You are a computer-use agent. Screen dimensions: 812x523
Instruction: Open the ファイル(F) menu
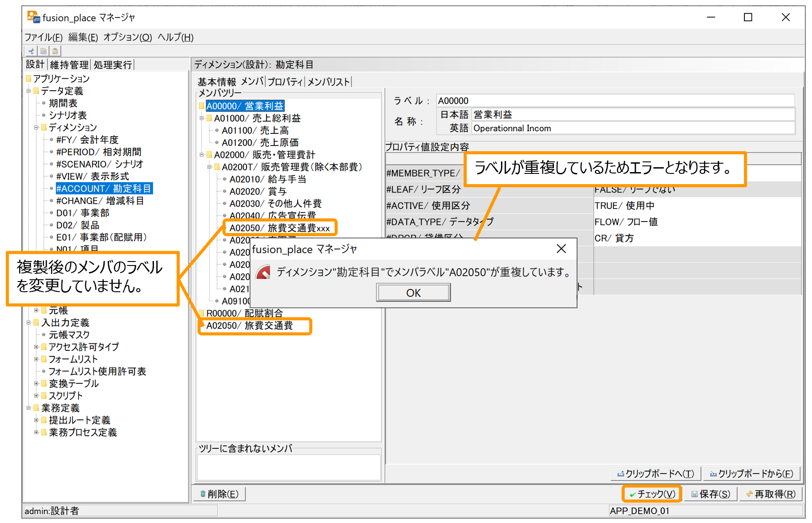coord(44,37)
